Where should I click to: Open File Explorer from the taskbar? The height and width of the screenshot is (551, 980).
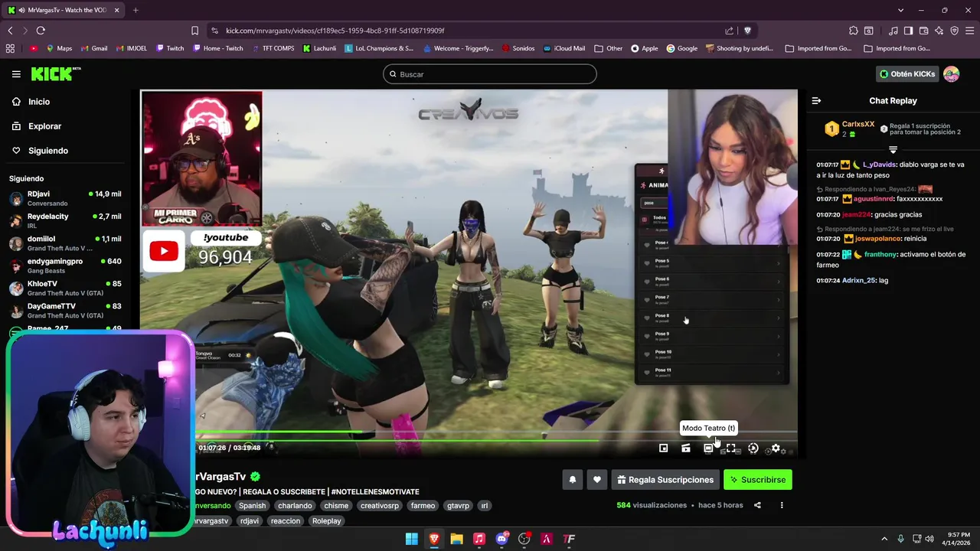456,539
